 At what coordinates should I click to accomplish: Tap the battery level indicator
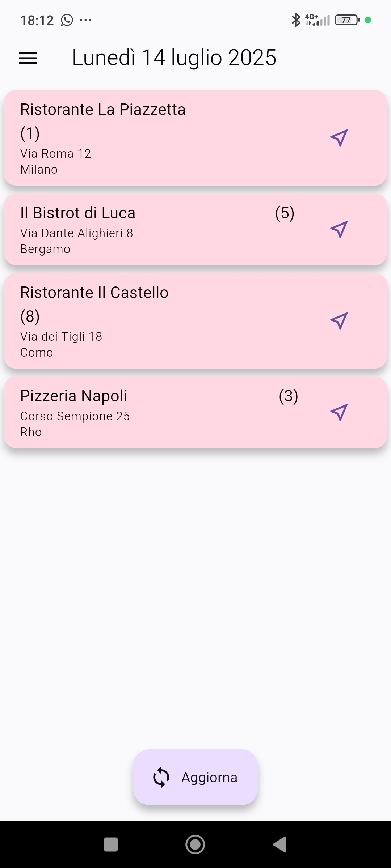pos(347,20)
